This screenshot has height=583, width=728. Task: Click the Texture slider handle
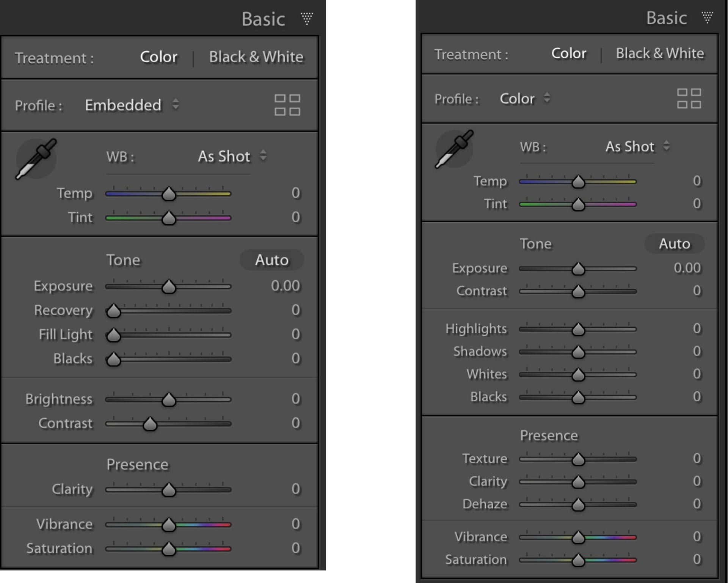click(x=578, y=460)
